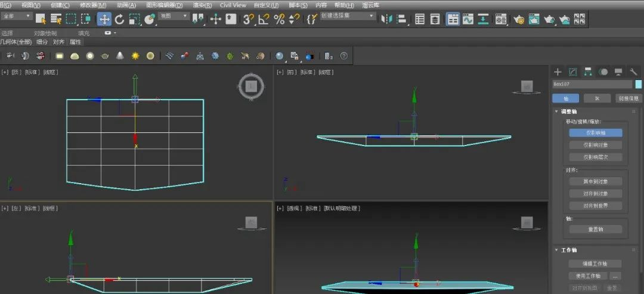Viewport: 644px width, 294px height.
Task: Open reference coordinate system 视图 dropdown
Action: tap(174, 16)
